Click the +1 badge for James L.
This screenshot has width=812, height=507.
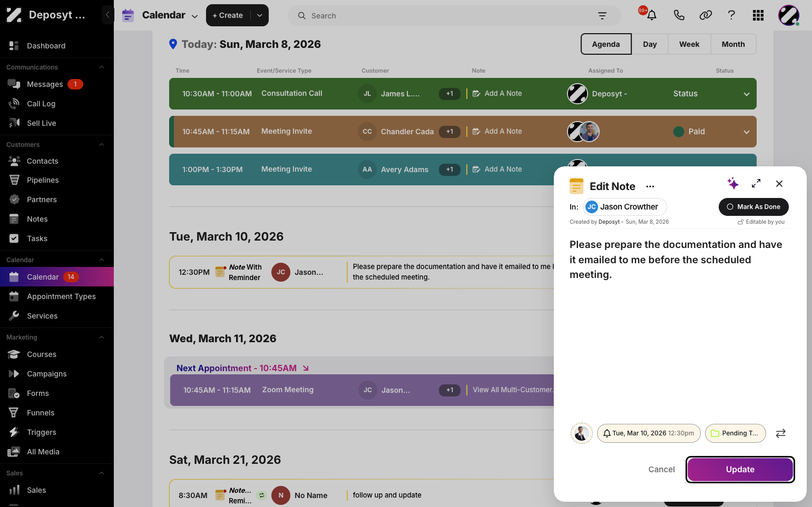(x=449, y=94)
